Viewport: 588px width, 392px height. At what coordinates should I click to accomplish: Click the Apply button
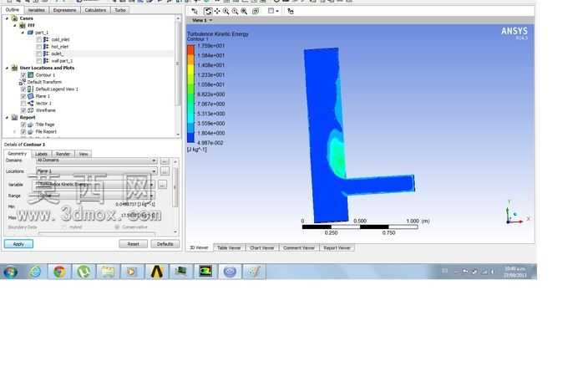point(18,244)
